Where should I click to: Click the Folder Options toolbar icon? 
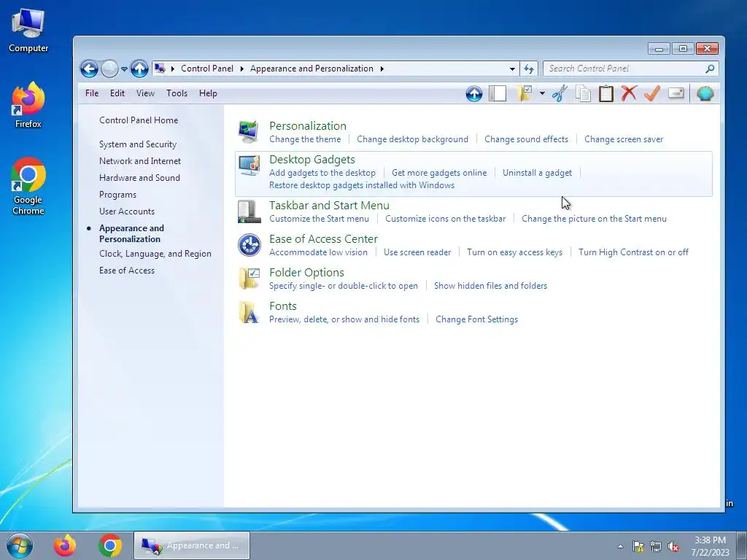(525, 93)
